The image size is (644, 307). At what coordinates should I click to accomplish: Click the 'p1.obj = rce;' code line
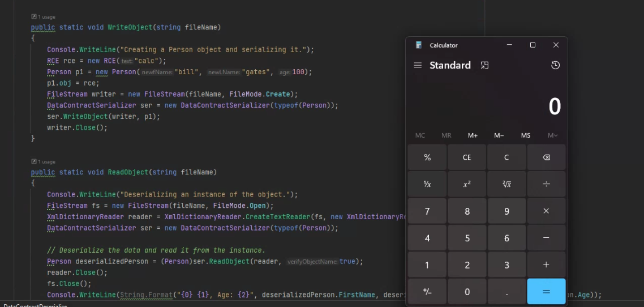(x=73, y=83)
